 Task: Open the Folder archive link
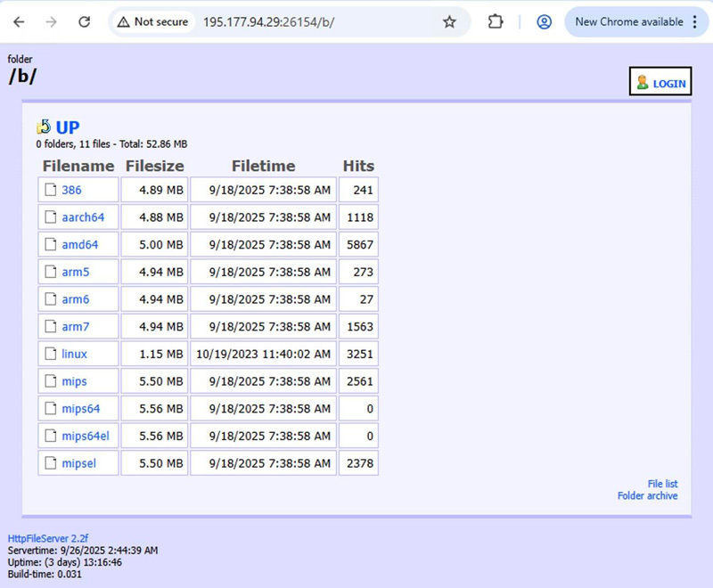click(647, 495)
